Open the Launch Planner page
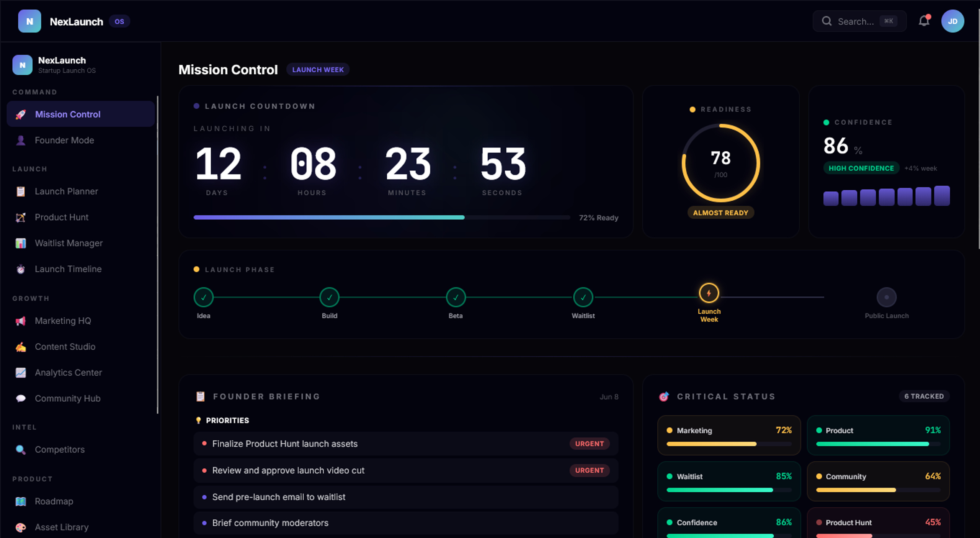The width and height of the screenshot is (980, 538). point(80,191)
